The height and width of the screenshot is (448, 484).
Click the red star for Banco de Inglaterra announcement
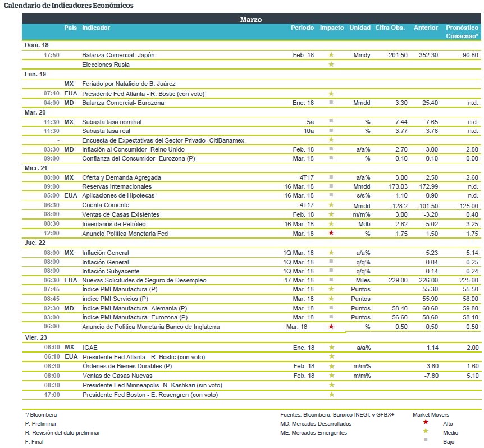pyautogui.click(x=331, y=326)
